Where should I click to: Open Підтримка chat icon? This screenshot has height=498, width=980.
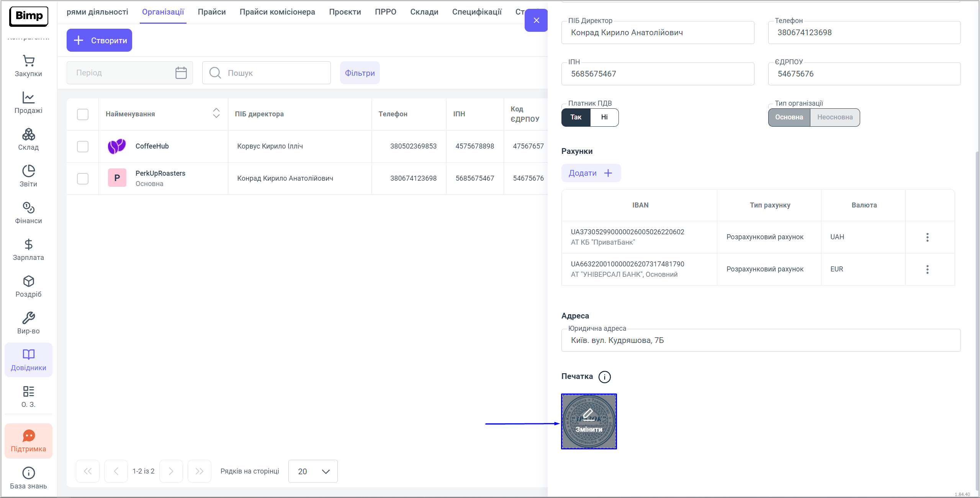coord(28,436)
